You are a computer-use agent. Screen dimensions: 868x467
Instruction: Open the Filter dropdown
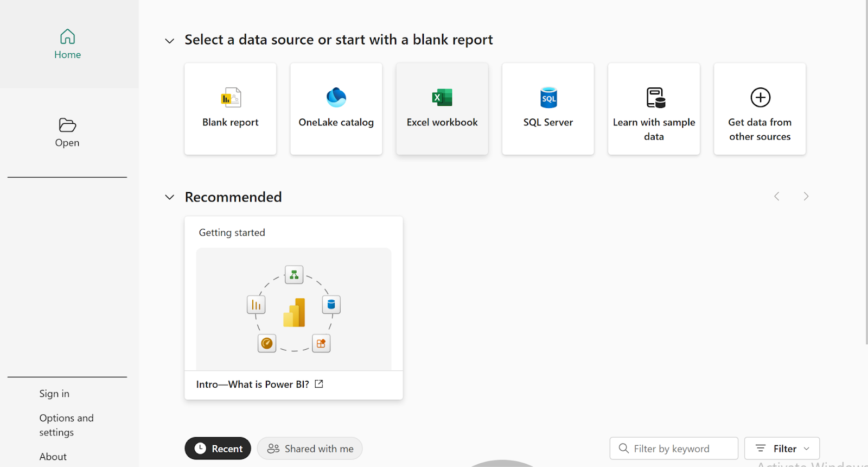tap(782, 449)
